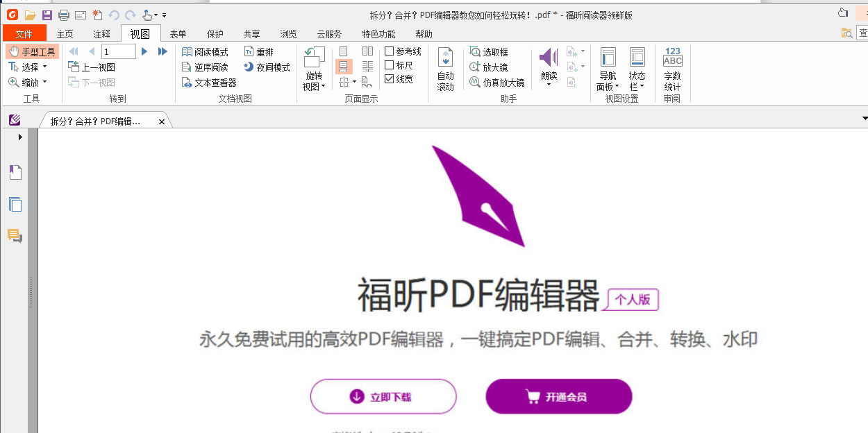Click the email envelope icon in quick toolbar

pyautogui.click(x=81, y=15)
